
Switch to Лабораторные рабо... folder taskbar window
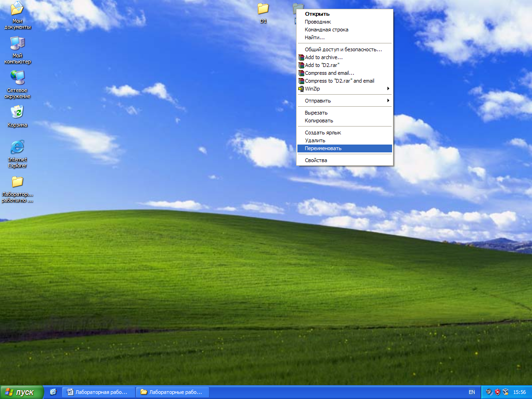[x=173, y=392]
